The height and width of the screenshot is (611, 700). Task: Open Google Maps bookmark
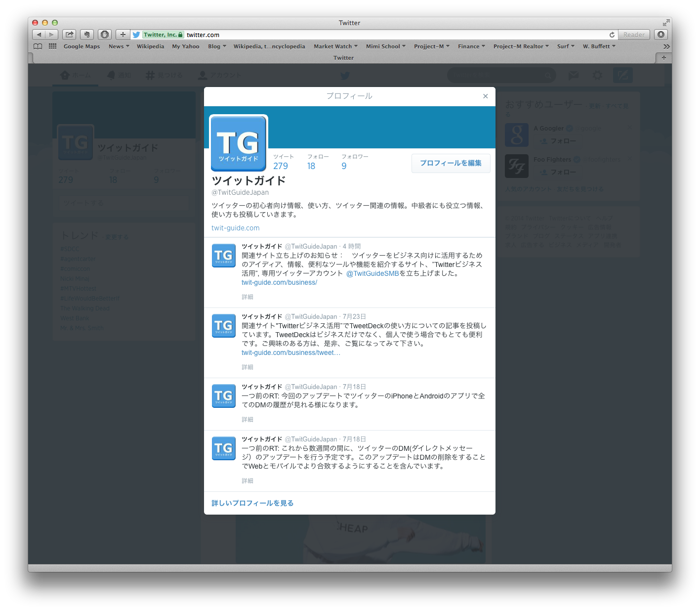(82, 46)
